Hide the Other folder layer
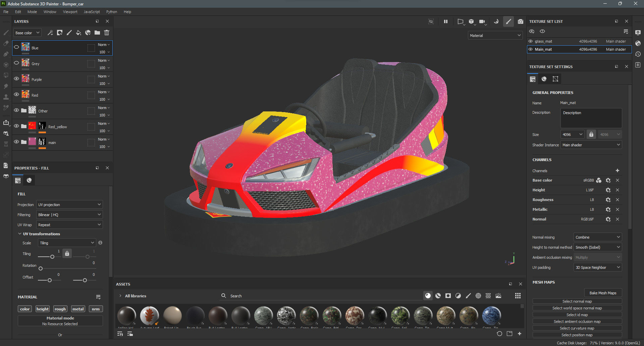The height and width of the screenshot is (346, 644). click(16, 110)
